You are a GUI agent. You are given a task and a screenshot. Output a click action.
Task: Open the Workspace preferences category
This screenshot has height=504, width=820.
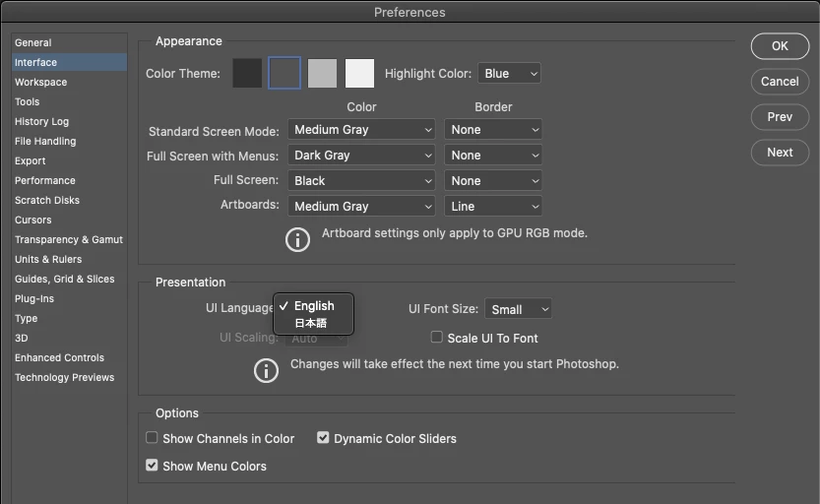[x=69, y=82]
